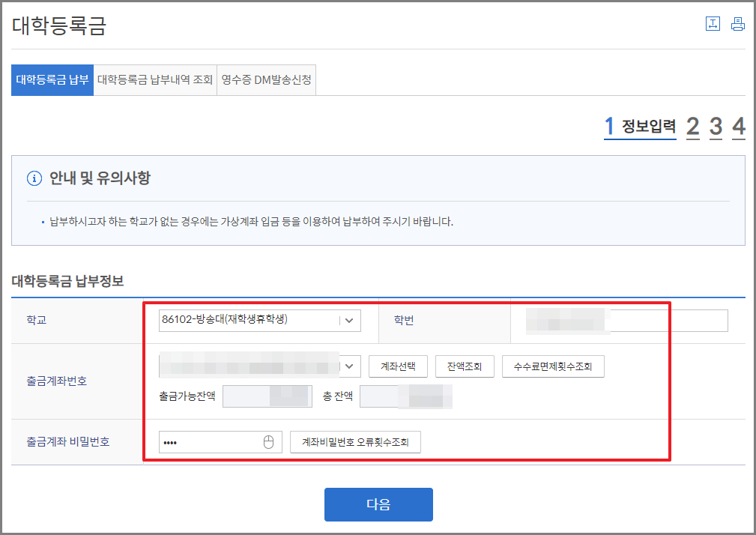Click the chevron on the school combo box
The width and height of the screenshot is (756, 535).
(x=348, y=320)
